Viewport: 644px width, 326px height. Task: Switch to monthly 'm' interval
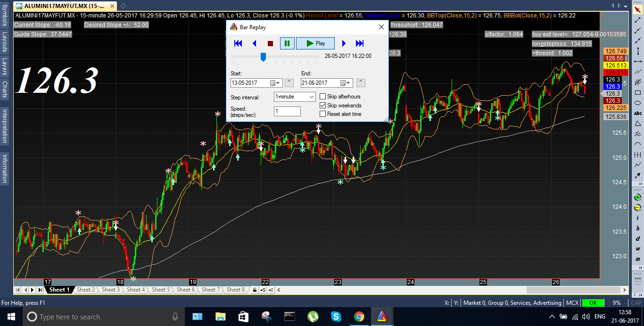coord(638,259)
